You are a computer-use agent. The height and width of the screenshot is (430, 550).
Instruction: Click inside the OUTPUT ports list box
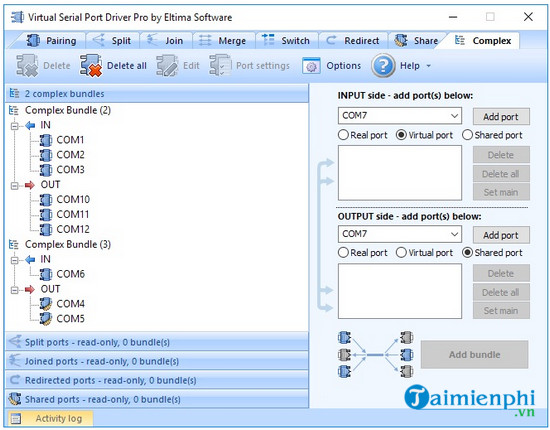tap(400, 291)
